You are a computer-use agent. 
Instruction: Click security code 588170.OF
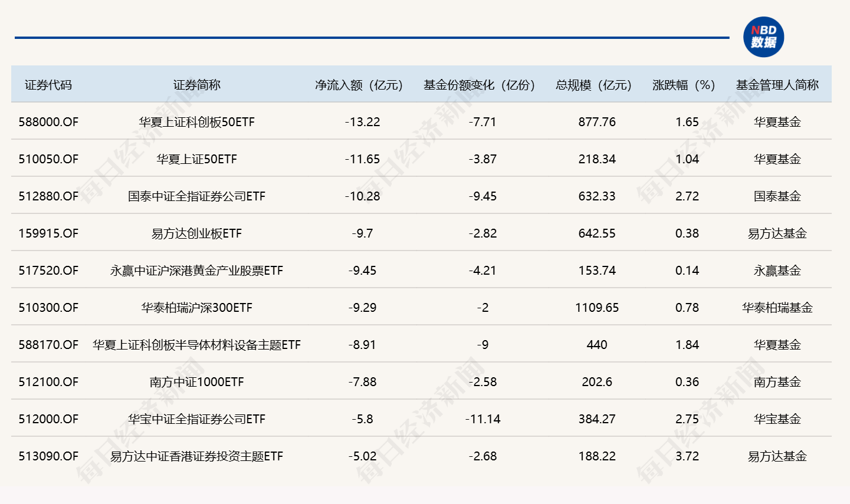(x=48, y=345)
